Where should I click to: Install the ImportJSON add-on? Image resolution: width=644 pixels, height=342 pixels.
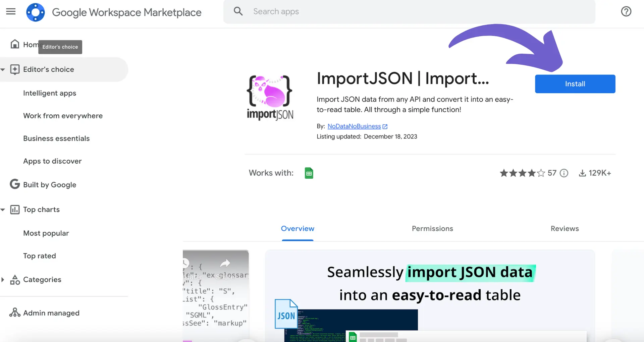575,84
